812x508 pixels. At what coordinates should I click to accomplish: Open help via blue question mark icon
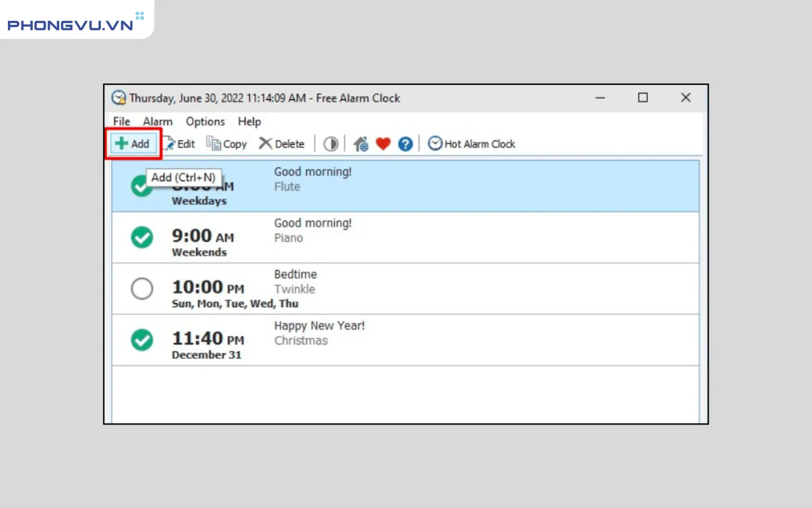(405, 144)
